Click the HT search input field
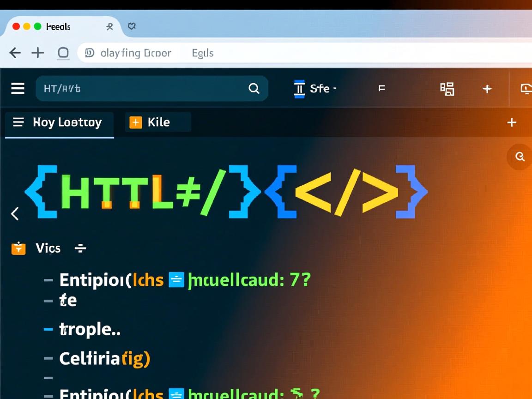 point(139,88)
